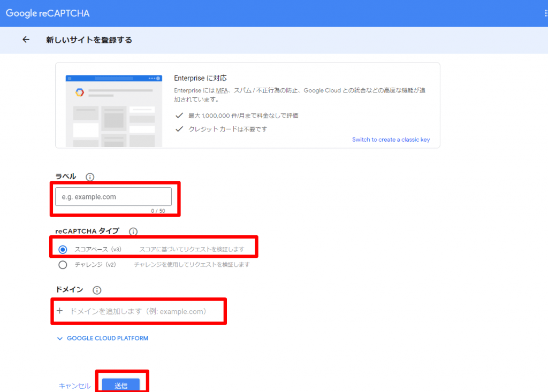Click the 新しいサイトを登録する heading
The width and height of the screenshot is (548, 392).
[x=89, y=40]
